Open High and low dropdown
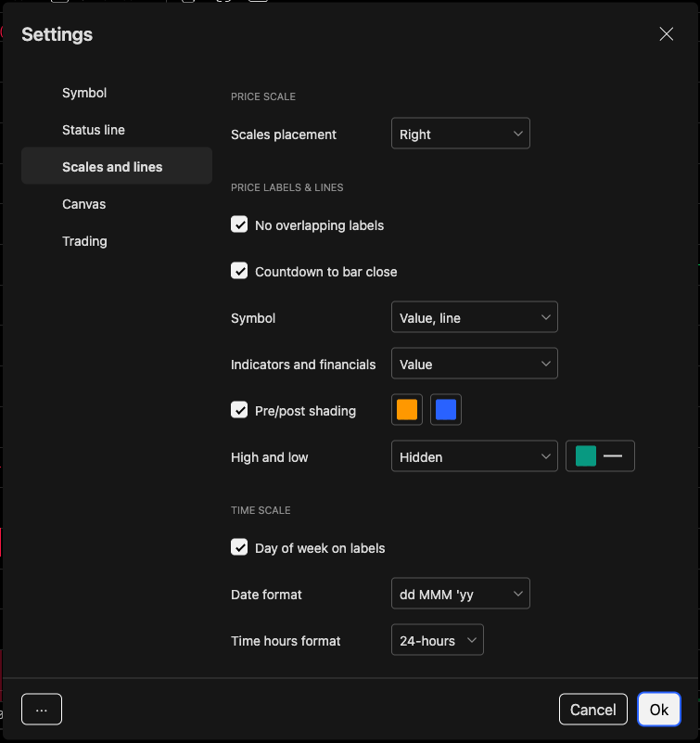The width and height of the screenshot is (700, 743). click(474, 456)
